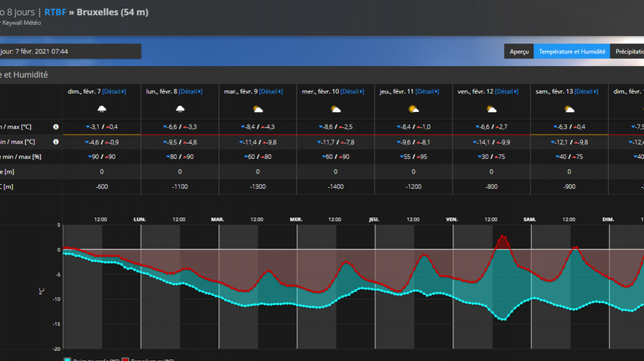Click weather icon for Saturday Feb 13

click(x=569, y=109)
